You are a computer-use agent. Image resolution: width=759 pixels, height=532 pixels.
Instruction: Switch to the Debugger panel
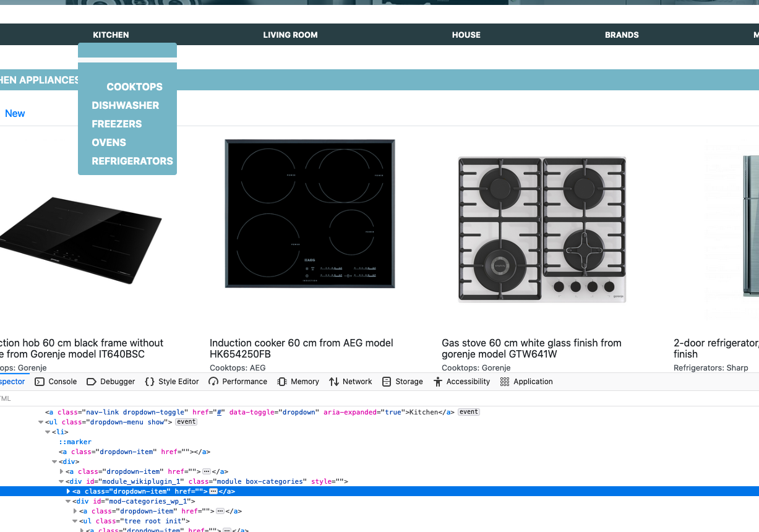click(x=111, y=382)
